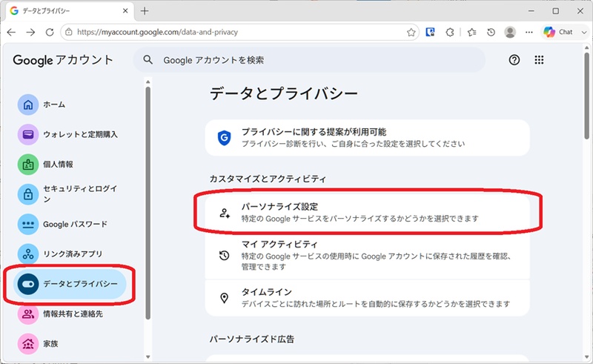Open 家族 in the sidebar
The height and width of the screenshot is (364, 593).
click(70, 343)
